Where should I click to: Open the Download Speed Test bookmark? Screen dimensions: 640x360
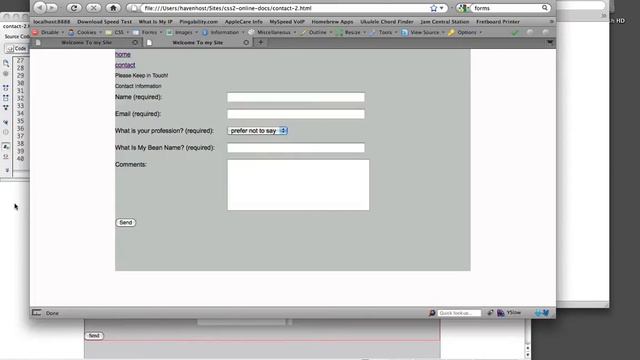(x=104, y=22)
